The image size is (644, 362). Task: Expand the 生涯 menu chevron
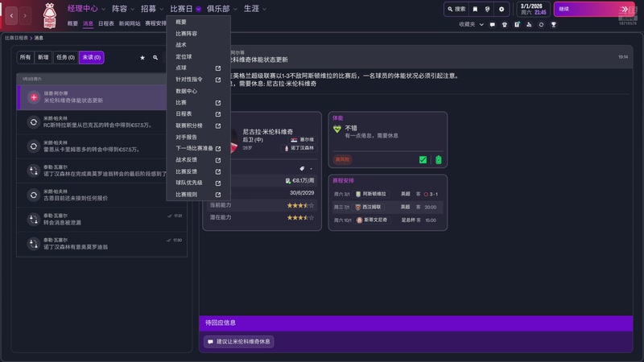[x=264, y=9]
